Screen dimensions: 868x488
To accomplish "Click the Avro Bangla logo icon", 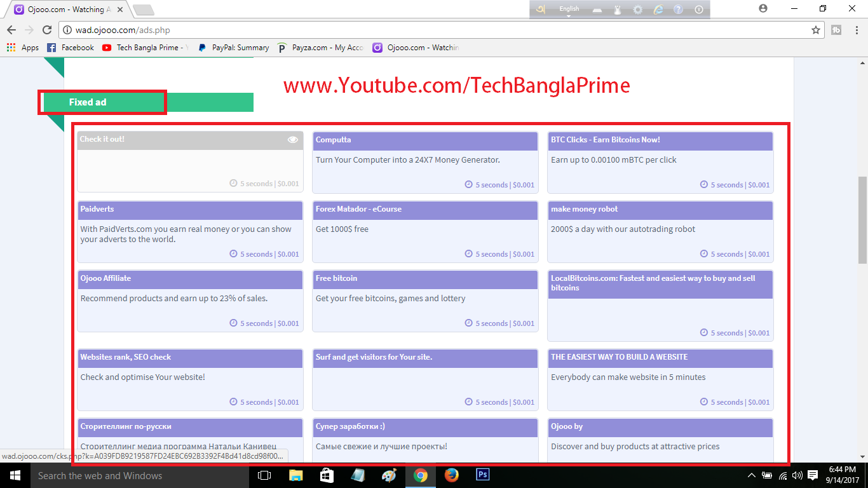I will coord(541,9).
